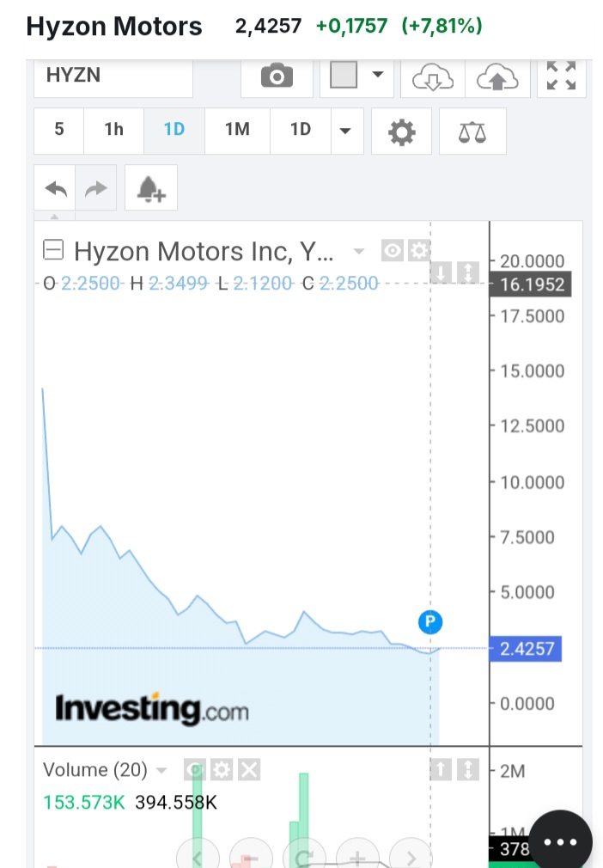Select the 1h timeframe tab
The height and width of the screenshot is (868, 603).
pos(113,130)
